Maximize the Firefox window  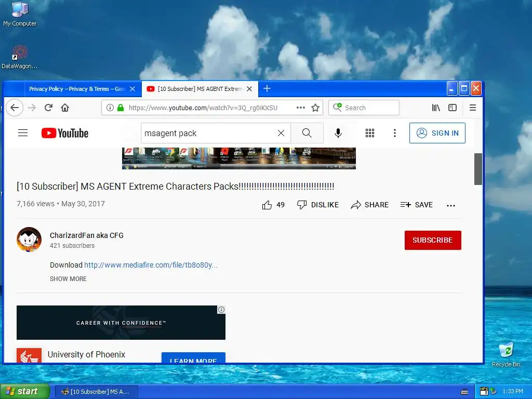click(464, 88)
